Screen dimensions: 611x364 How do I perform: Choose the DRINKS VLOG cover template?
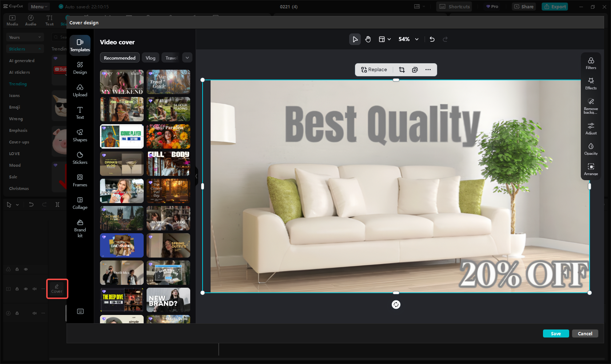[x=122, y=164]
